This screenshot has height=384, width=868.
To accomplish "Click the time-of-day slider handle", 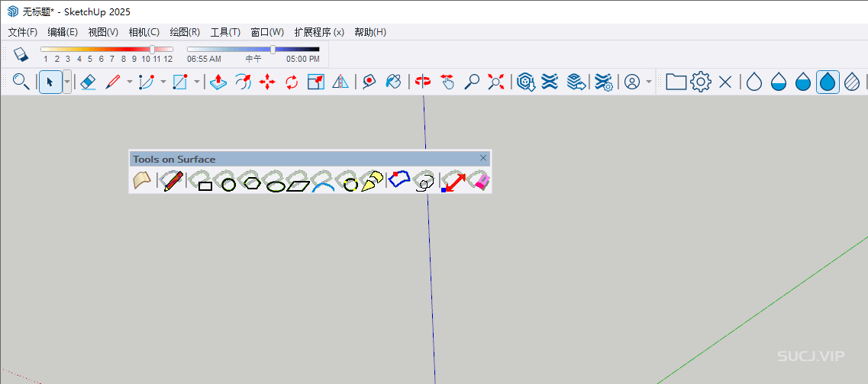I will [x=273, y=50].
